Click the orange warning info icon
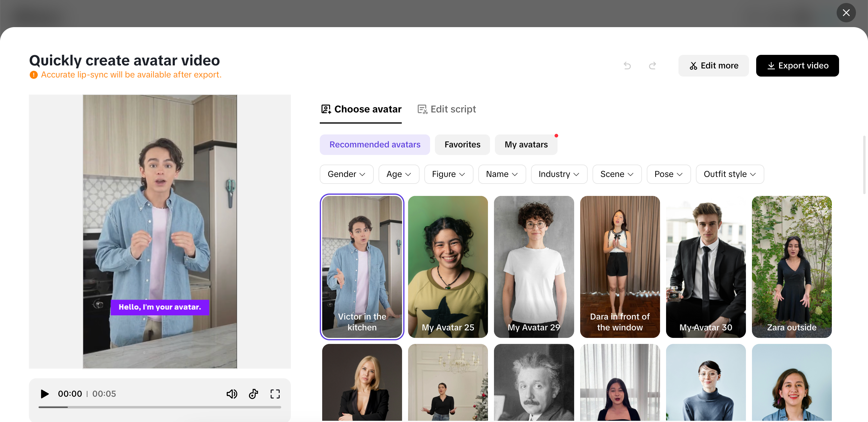This screenshot has width=868, height=422. click(x=33, y=75)
